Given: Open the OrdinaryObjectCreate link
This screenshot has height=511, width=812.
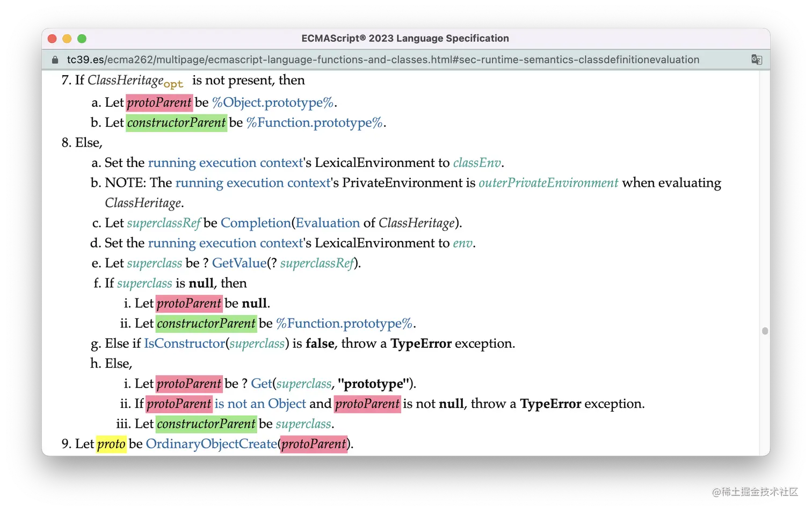Looking at the screenshot, I should pos(212,444).
